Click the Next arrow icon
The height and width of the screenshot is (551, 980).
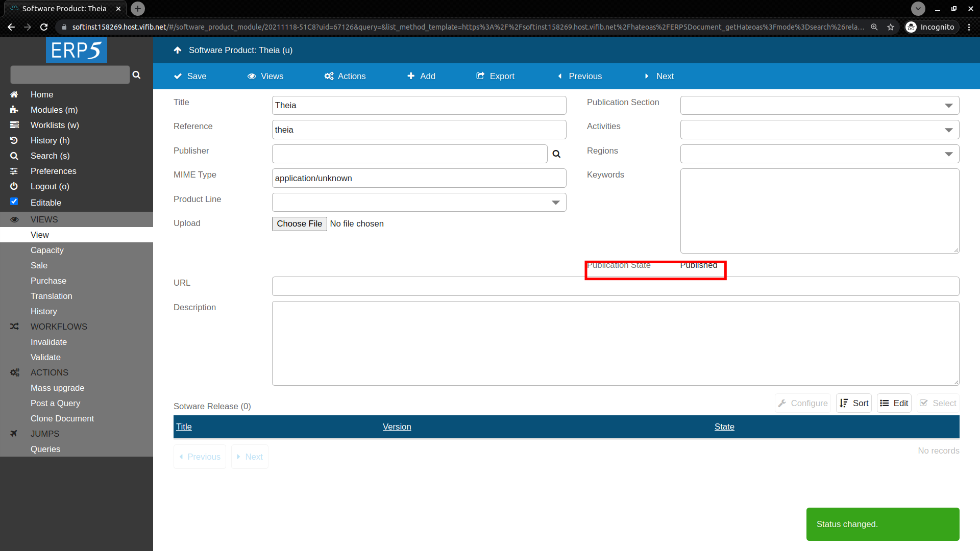648,76
